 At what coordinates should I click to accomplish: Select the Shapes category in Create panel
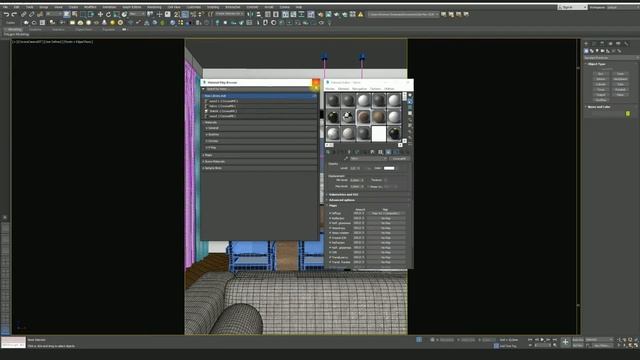tap(591, 51)
